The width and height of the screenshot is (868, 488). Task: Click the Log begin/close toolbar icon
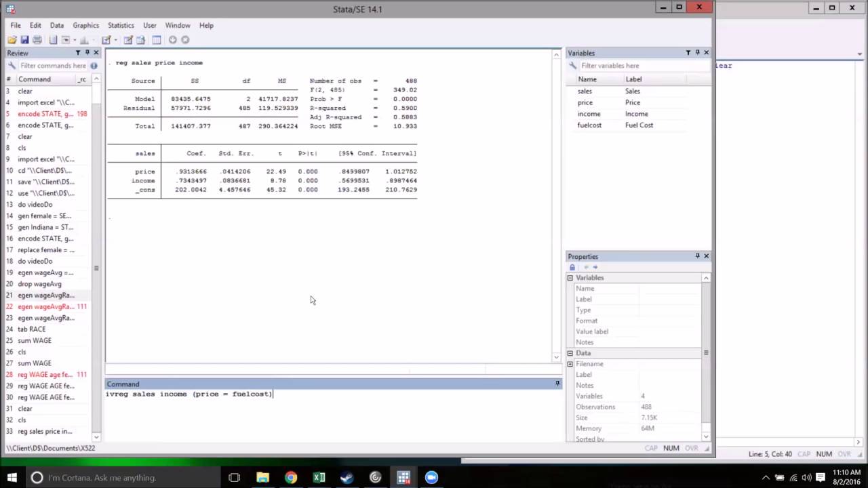53,40
